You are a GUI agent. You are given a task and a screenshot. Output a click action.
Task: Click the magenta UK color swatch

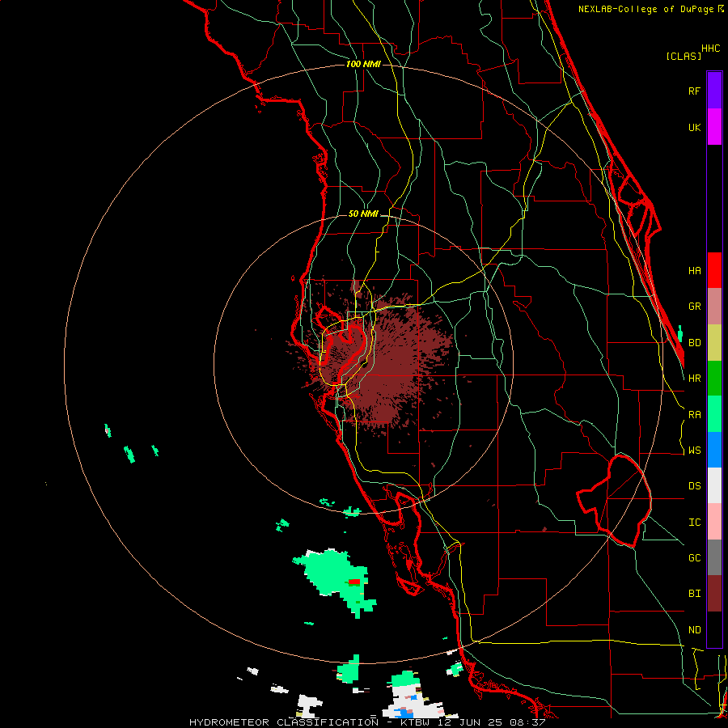coord(714,127)
